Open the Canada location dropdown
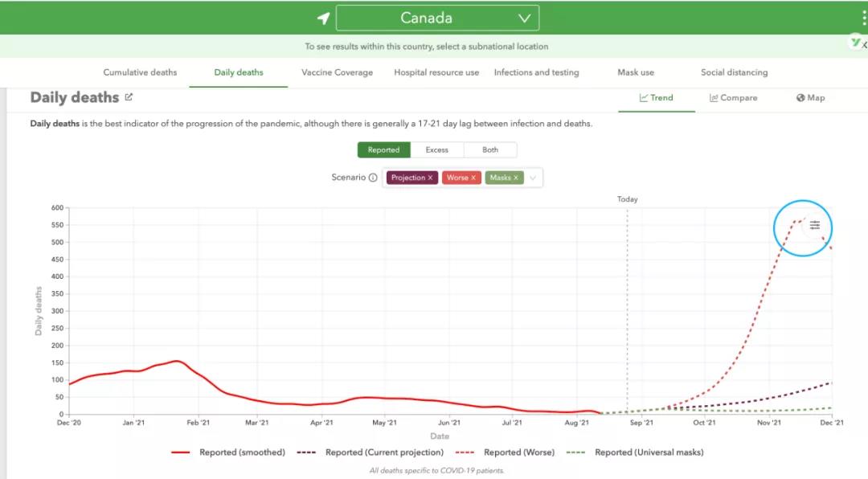868x479 pixels. pyautogui.click(x=437, y=18)
